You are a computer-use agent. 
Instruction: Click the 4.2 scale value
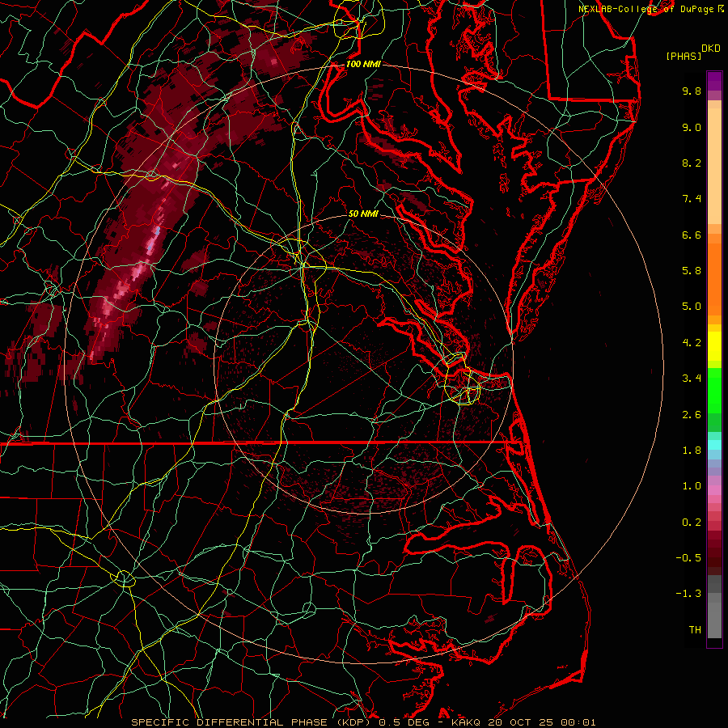pyautogui.click(x=692, y=343)
